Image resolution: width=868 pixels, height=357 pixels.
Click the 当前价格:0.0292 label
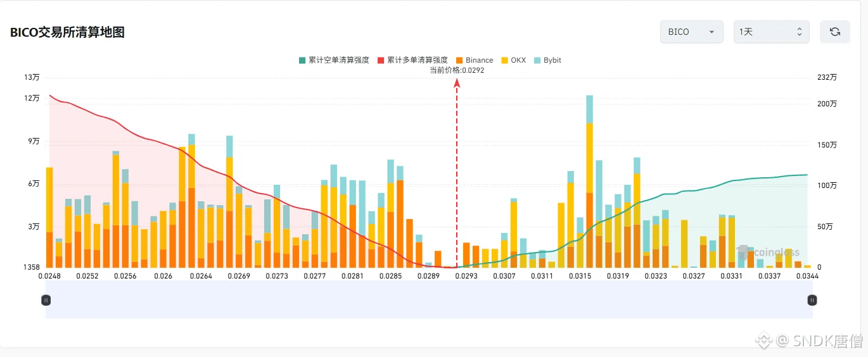coord(457,70)
